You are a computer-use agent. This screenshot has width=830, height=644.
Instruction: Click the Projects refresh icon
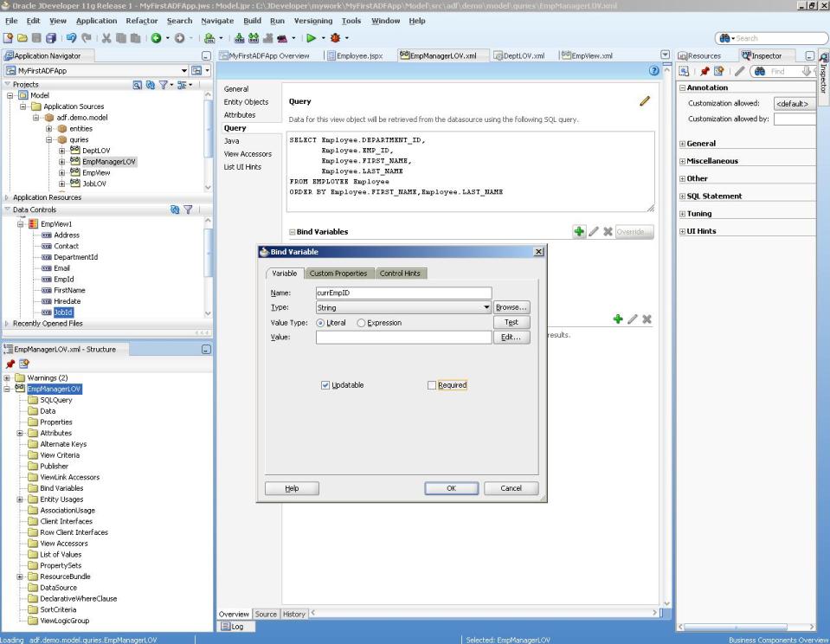(151, 85)
